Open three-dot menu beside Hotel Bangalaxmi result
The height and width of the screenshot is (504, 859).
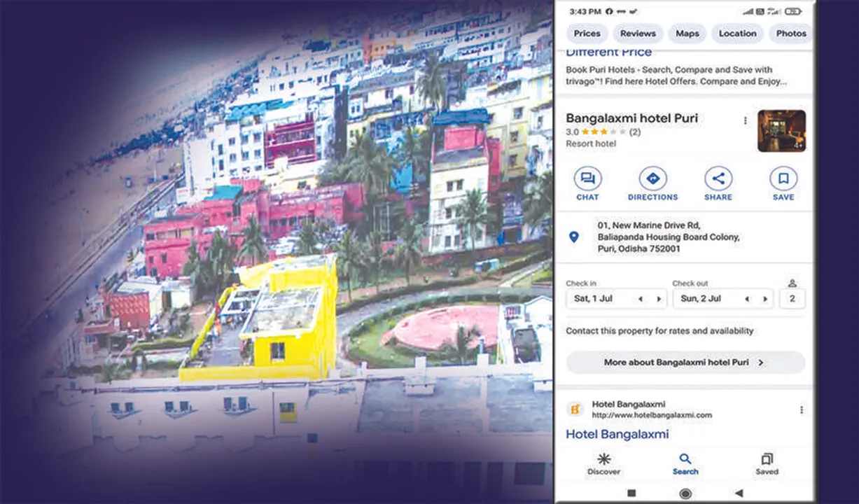[x=802, y=409]
